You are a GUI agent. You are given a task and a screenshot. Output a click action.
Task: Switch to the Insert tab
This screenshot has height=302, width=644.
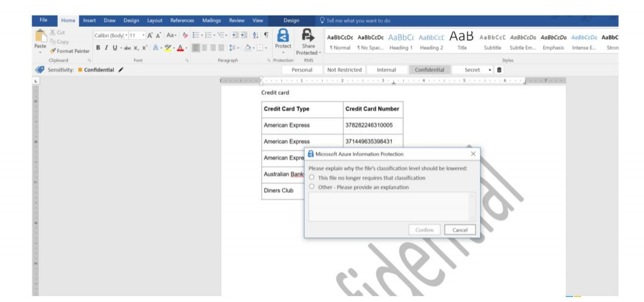click(89, 20)
